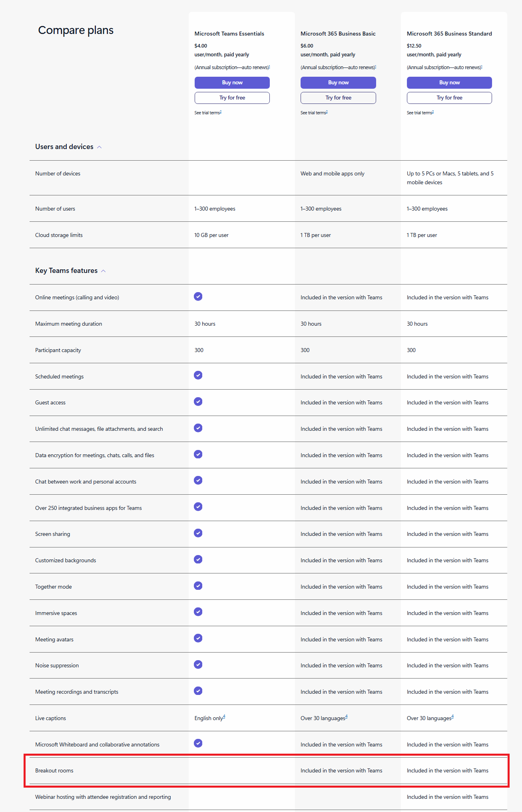Open footnote 1 after Teams Essentials annual subscription
Screen dimensions: 522x812
pyautogui.click(x=269, y=66)
